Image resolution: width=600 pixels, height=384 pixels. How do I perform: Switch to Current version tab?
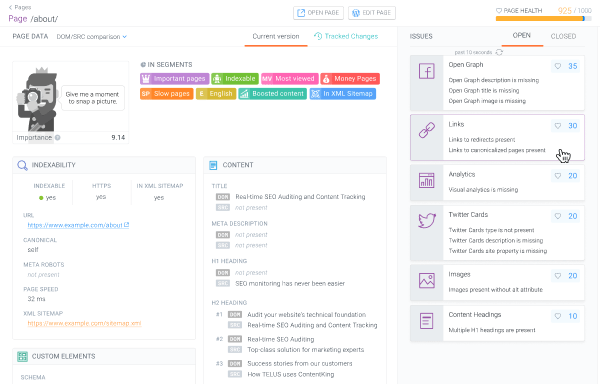(x=276, y=36)
